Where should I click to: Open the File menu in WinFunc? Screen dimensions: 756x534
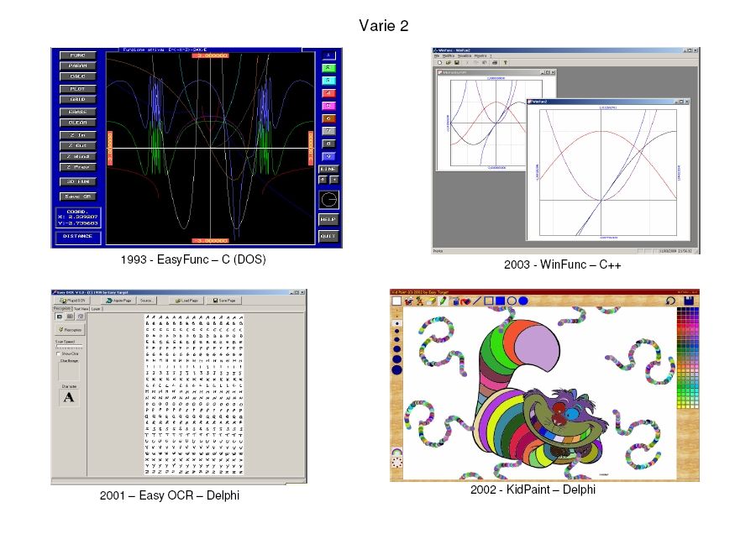point(437,56)
